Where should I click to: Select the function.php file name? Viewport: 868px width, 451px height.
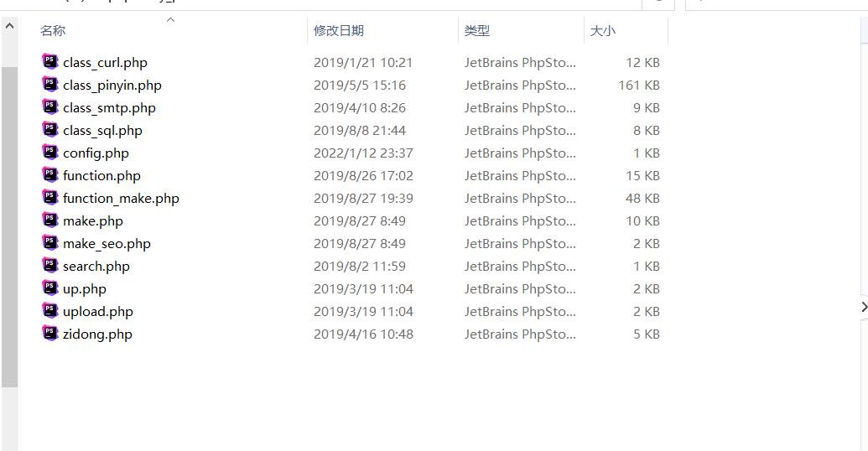[101, 175]
